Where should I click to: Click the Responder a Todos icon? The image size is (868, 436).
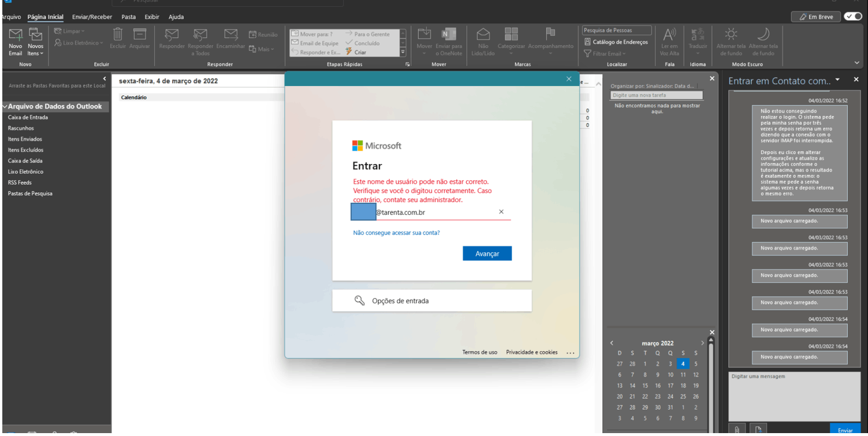coord(200,35)
